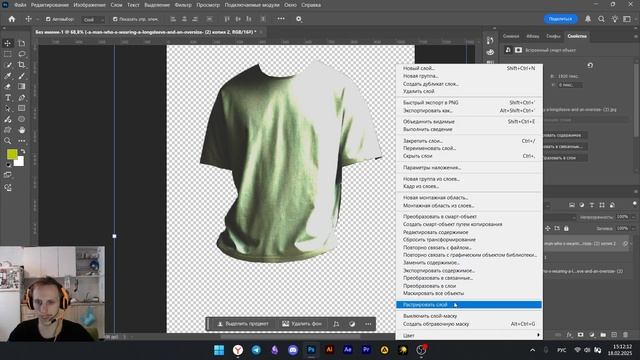Select the Path Selection arrow tool
640x360 pixels.
pos(8,109)
